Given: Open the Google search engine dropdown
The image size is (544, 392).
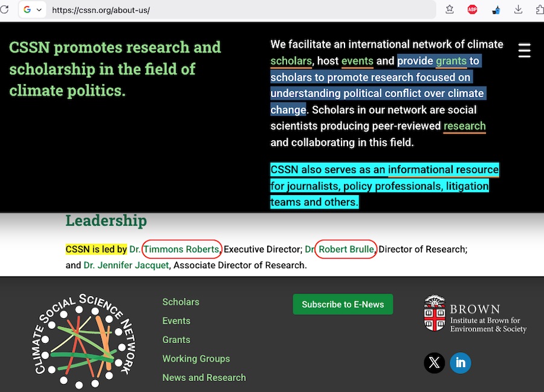Looking at the screenshot, I should [x=33, y=10].
